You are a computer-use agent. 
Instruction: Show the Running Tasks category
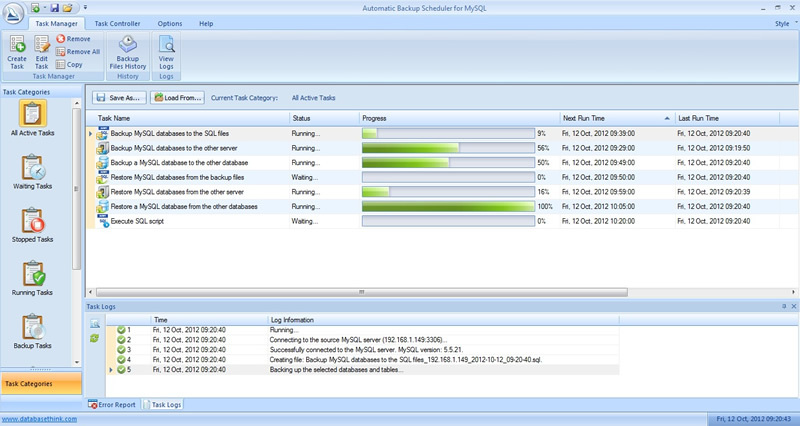point(33,278)
